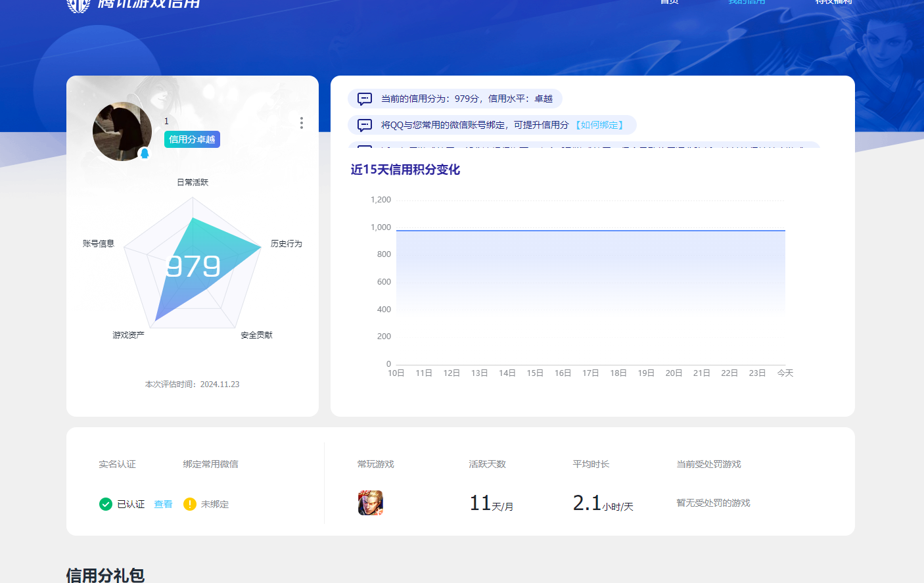Select the 安全贡献 radar axis label
The width and height of the screenshot is (924, 583).
click(256, 335)
